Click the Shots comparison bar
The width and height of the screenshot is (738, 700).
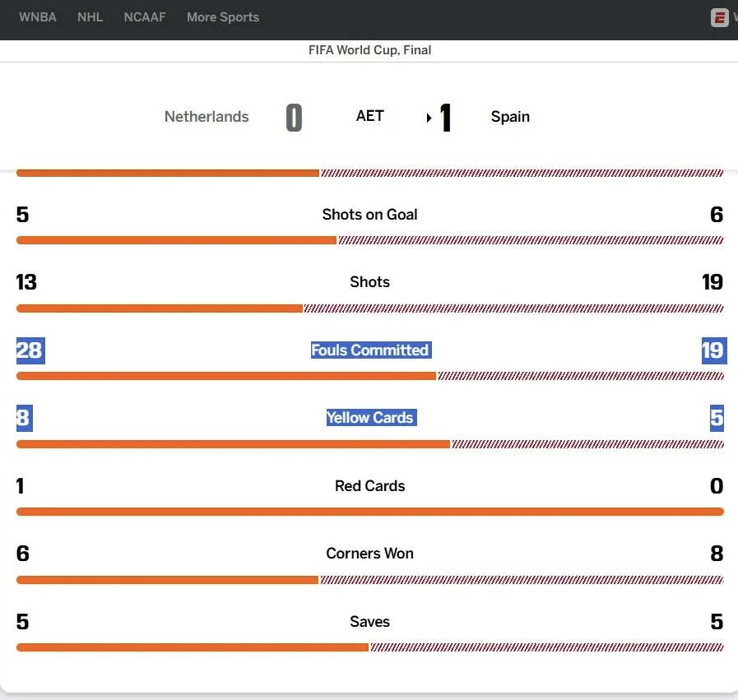[x=370, y=308]
